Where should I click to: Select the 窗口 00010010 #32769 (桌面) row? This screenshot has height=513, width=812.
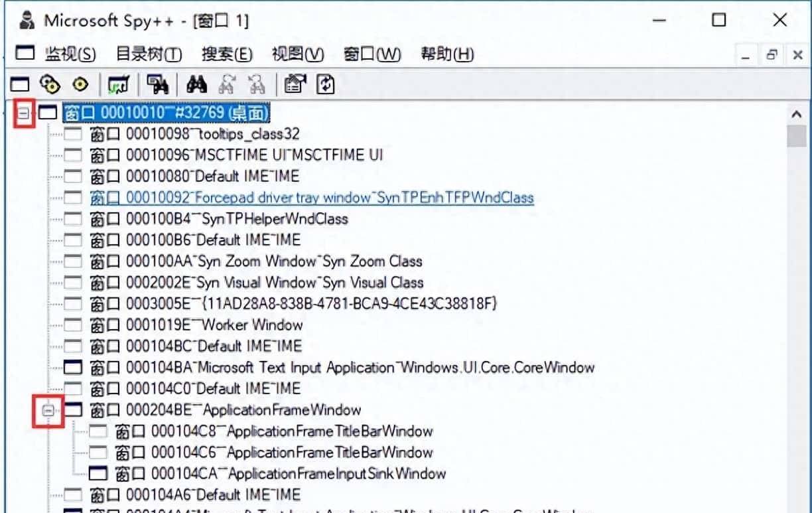167,113
